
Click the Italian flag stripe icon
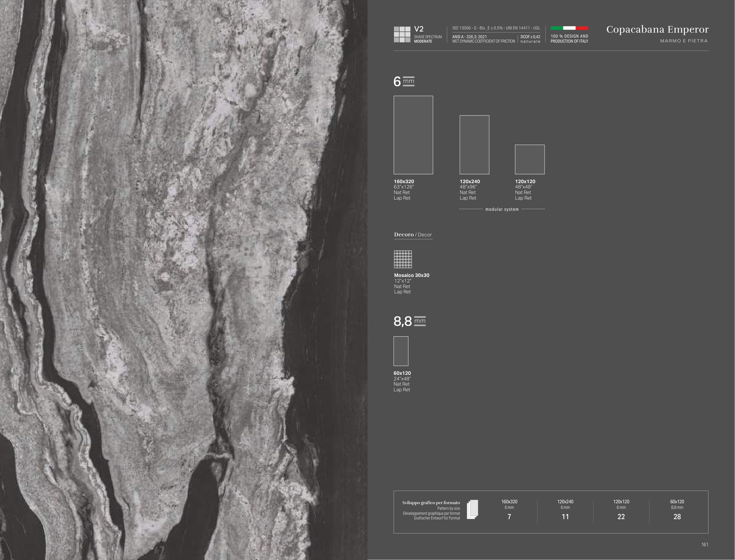tap(569, 28)
